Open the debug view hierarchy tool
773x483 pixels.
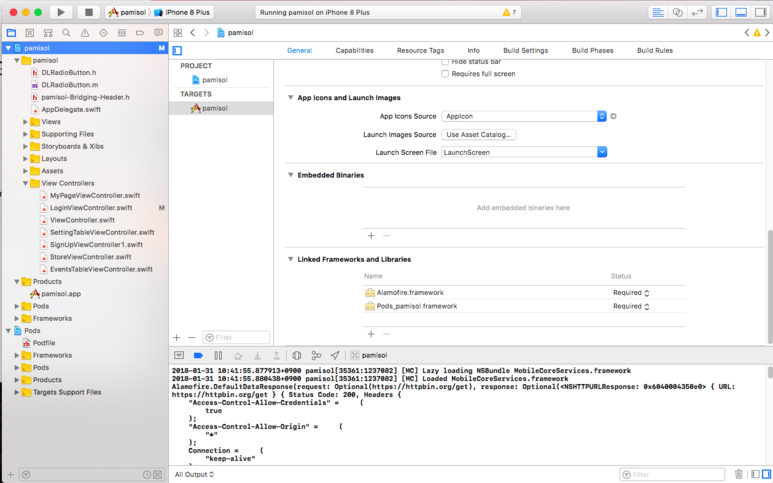point(297,355)
